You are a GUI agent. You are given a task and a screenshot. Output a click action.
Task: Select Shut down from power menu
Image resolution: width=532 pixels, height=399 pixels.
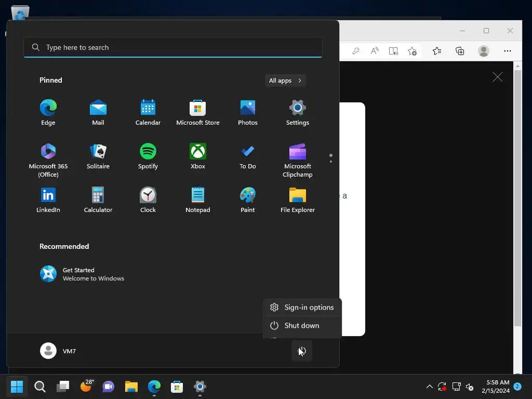coord(302,326)
